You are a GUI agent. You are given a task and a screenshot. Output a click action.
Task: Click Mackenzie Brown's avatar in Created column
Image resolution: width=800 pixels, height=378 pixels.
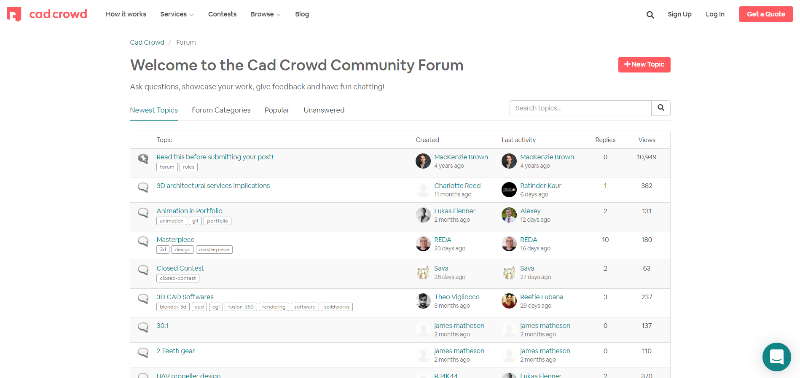coord(423,161)
